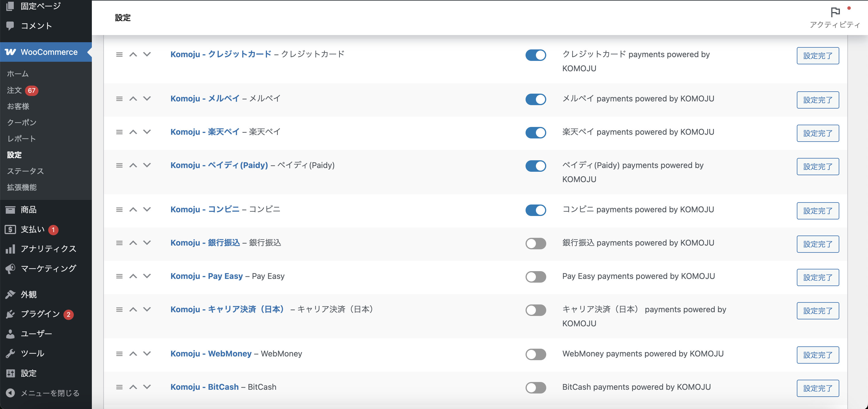Open ステータス status menu item
The height and width of the screenshot is (409, 868).
click(25, 171)
